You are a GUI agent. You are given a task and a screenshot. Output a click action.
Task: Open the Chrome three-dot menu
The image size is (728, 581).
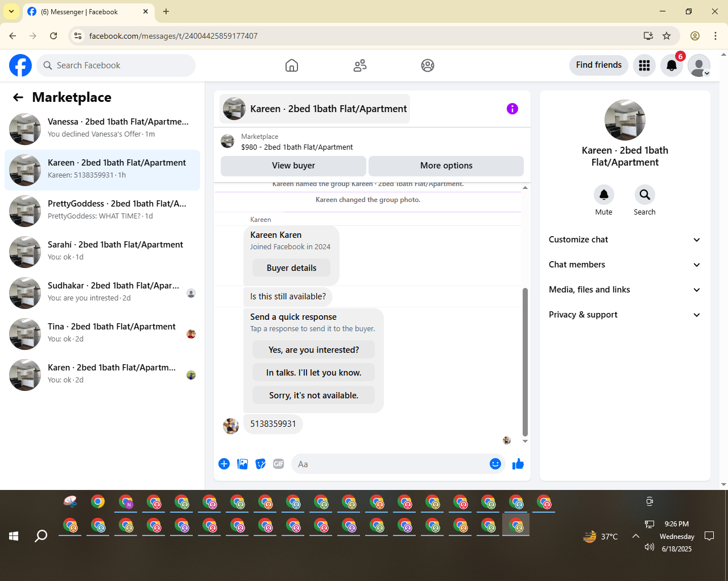click(x=715, y=36)
